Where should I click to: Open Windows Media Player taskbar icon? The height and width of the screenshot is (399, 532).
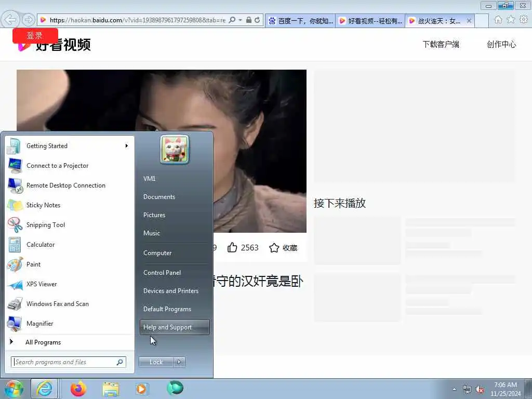point(141,389)
